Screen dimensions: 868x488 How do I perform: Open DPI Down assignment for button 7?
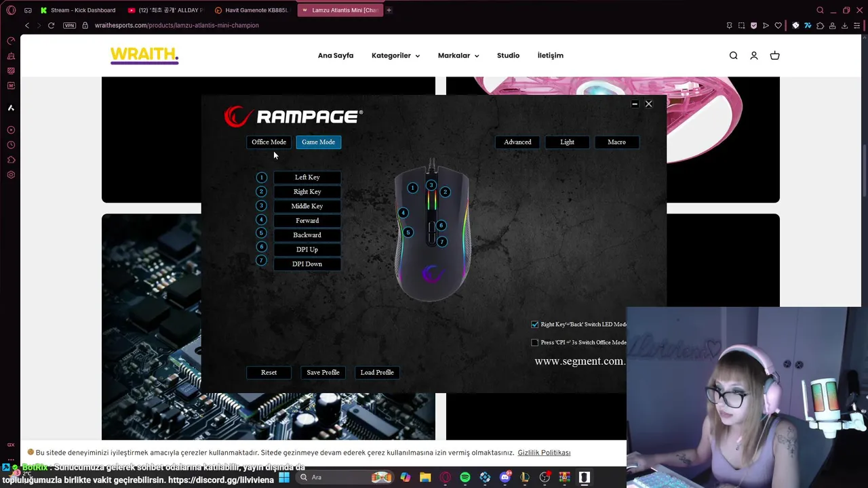click(x=307, y=264)
